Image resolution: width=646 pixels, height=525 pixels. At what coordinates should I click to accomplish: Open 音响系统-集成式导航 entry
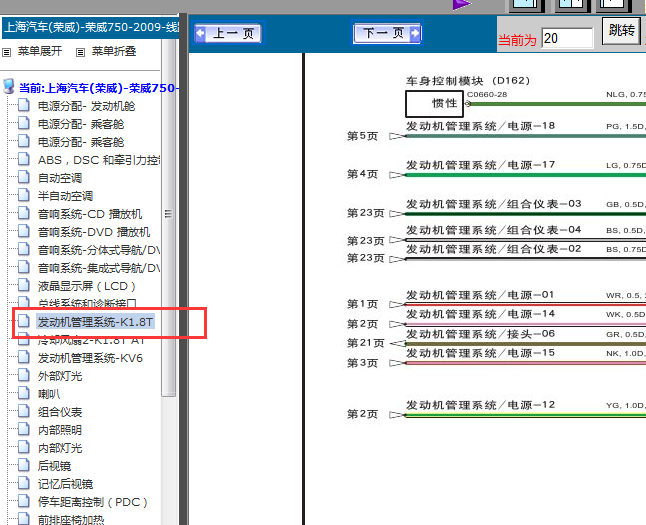99,268
